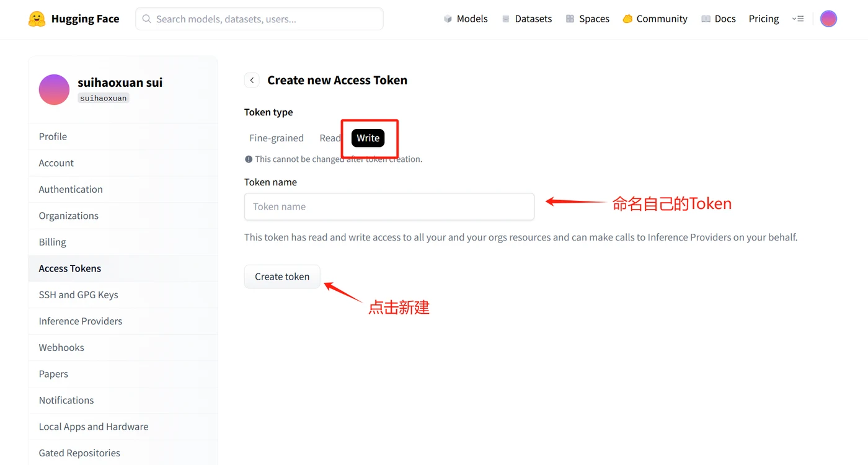Open the Pricing page
Image resolution: width=868 pixels, height=465 pixels.
click(x=764, y=19)
